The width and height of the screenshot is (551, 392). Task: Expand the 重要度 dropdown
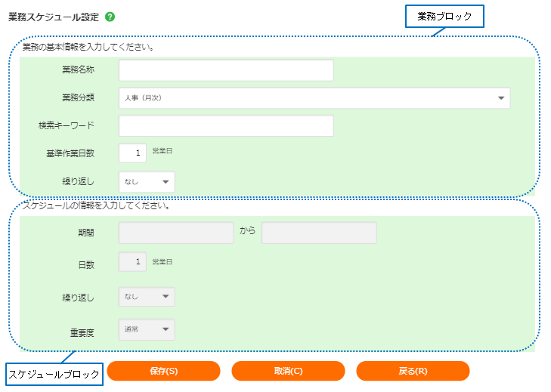(147, 330)
